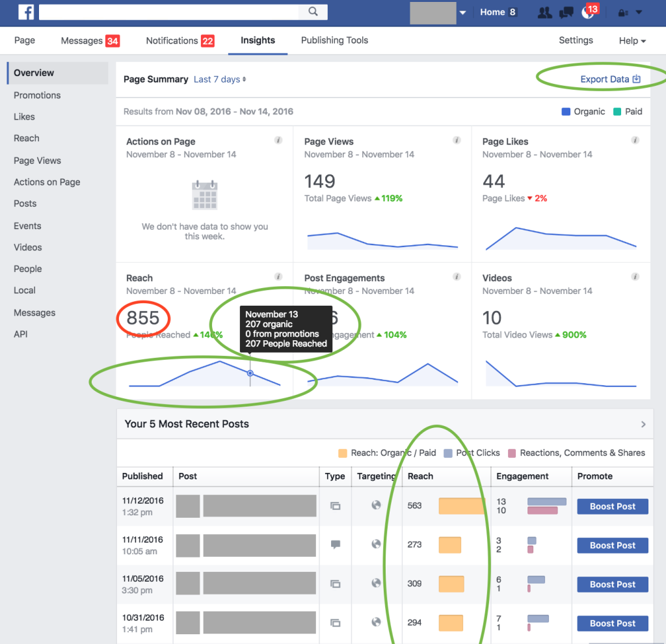Click the status post type icon for the 11/11/2016 post
Viewport: 666px width, 644px height.
(336, 545)
